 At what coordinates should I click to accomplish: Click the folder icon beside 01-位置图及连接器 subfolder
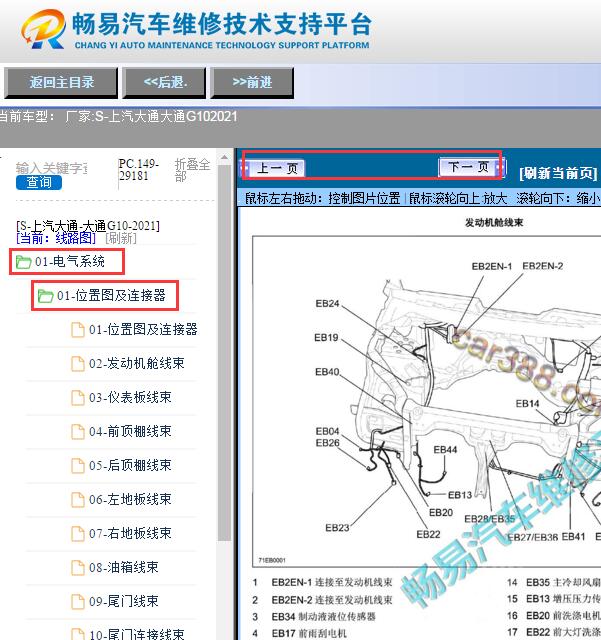[x=45, y=296]
